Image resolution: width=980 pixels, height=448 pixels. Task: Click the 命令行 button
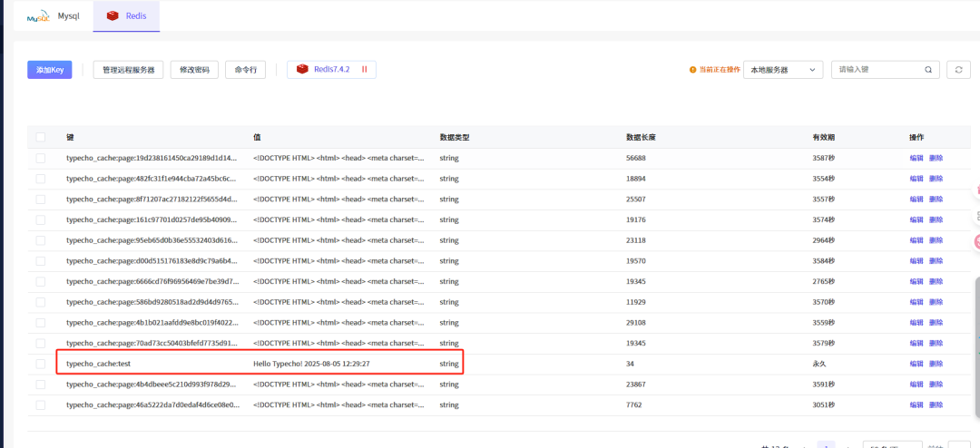(x=246, y=70)
